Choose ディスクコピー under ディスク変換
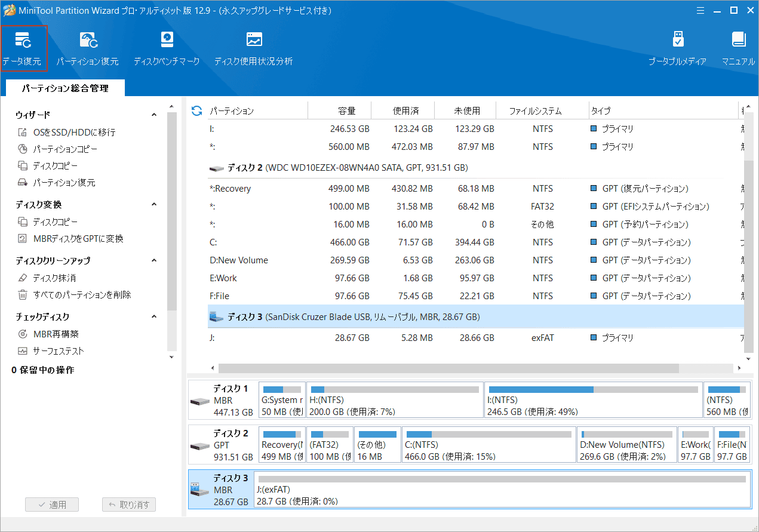This screenshot has height=532, width=759. (48, 222)
